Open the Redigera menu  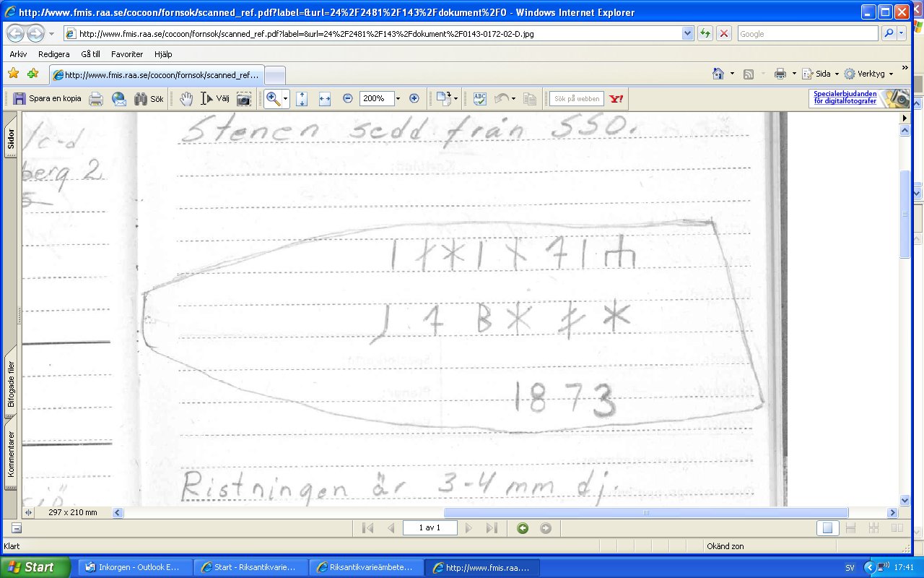click(x=54, y=54)
